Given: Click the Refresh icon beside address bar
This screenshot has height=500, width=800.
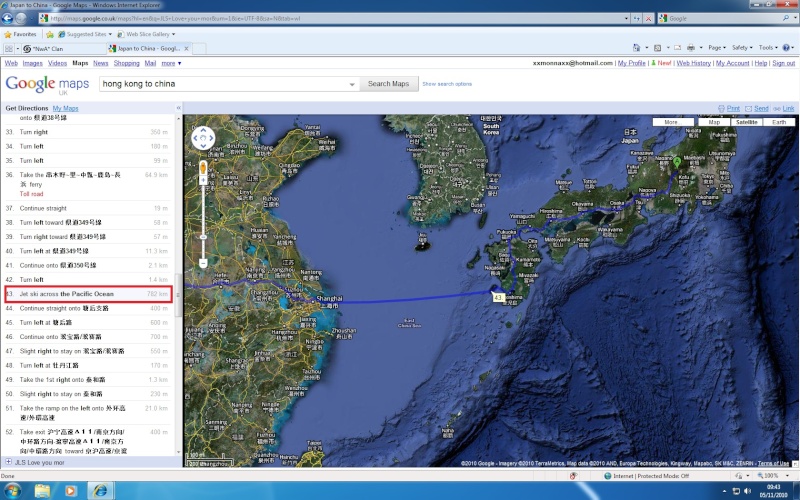Looking at the screenshot, I should [x=637, y=18].
